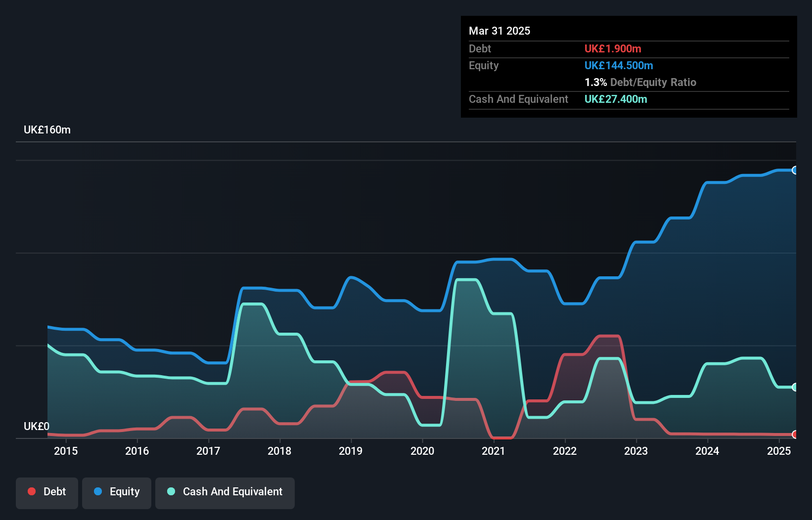Click the 2016 x-axis label
This screenshot has height=520, width=812.
coord(137,451)
